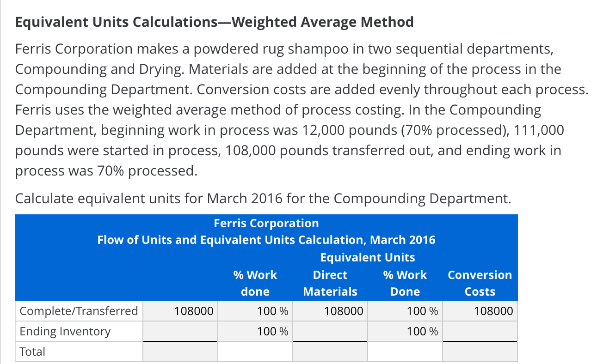
Task: Click the Complete/Transferred row label
Action: click(x=79, y=311)
